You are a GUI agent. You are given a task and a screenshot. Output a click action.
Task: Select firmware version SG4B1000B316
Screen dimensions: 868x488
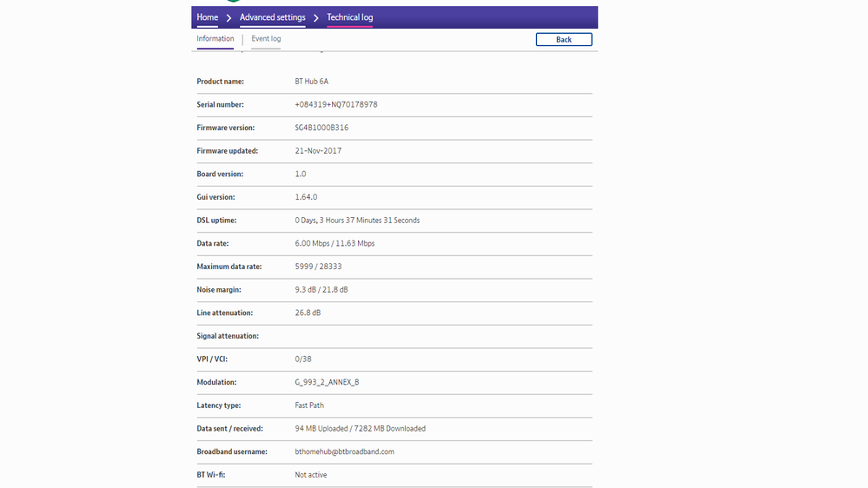[321, 128]
